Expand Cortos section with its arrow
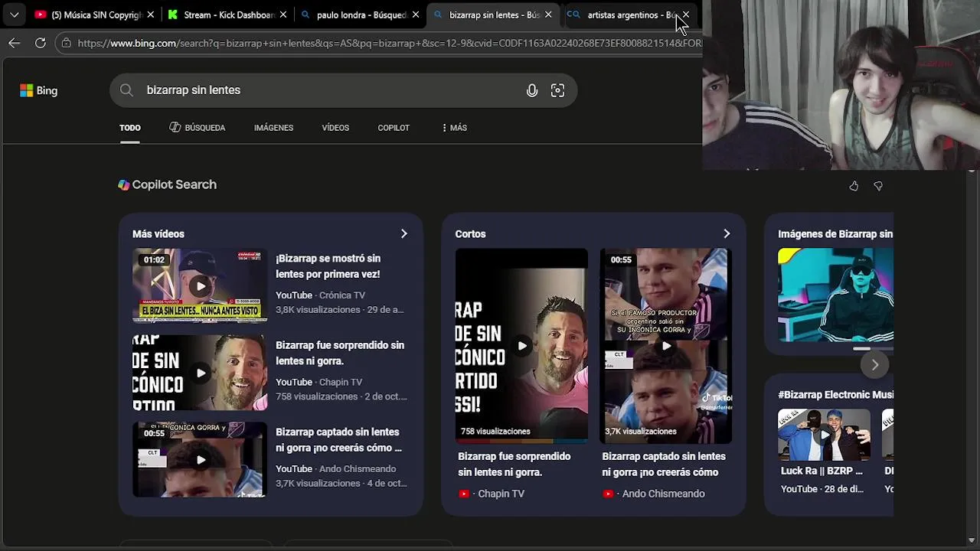The height and width of the screenshot is (551, 980). pyautogui.click(x=727, y=233)
